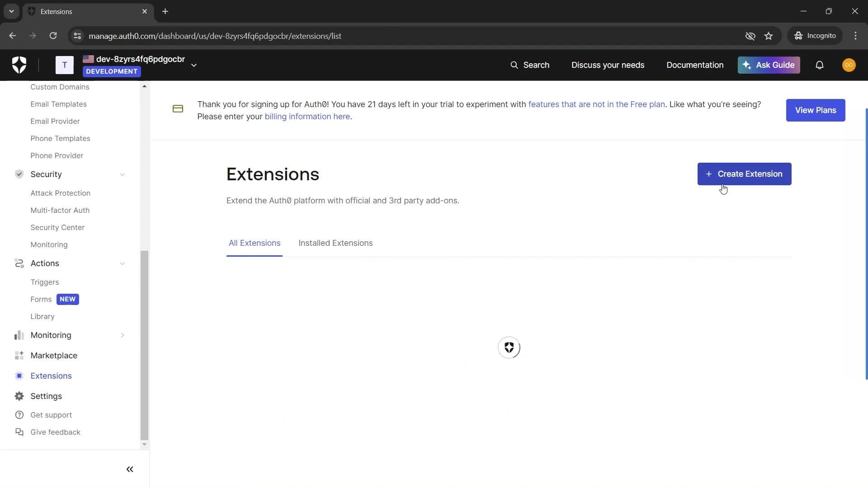Open Custom Domains in sidebar
The height and width of the screenshot is (488, 868).
click(x=60, y=87)
